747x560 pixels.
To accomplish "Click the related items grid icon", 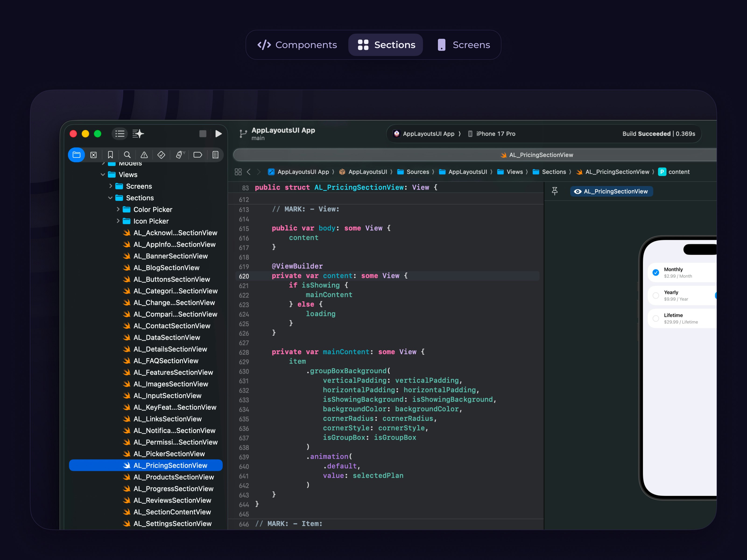I will (238, 172).
